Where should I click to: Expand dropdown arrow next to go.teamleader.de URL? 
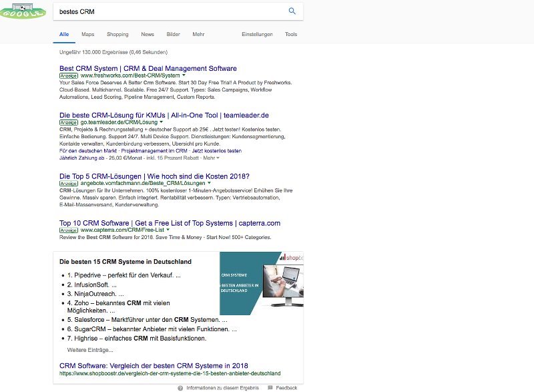click(162, 122)
